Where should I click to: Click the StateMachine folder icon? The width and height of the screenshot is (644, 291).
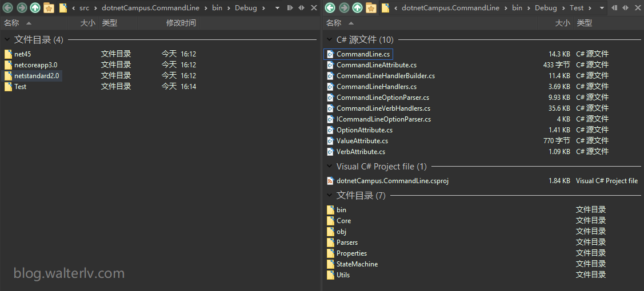click(330, 264)
